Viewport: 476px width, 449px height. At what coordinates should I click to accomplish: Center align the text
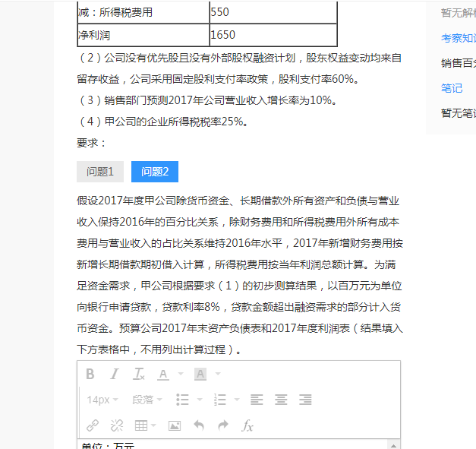click(x=281, y=400)
